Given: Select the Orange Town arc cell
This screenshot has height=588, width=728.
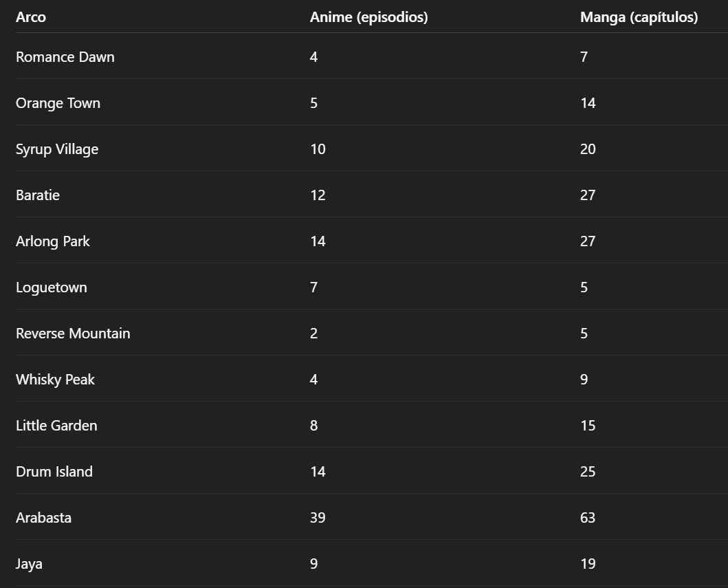Looking at the screenshot, I should [58, 102].
